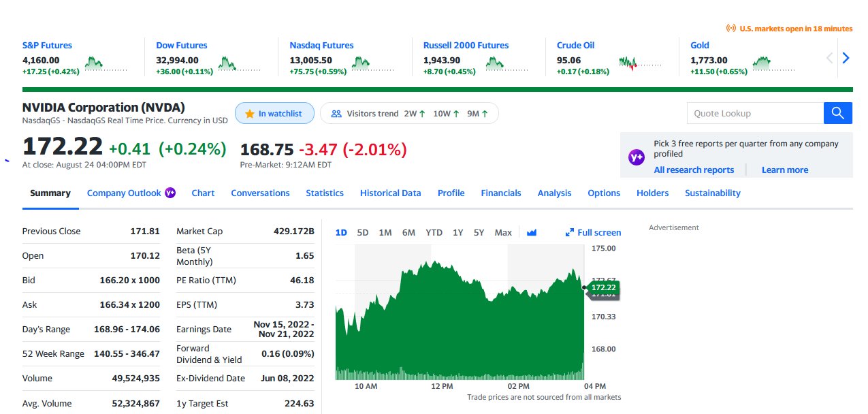Select the YTD chart range
Screen dimensions: 868x414
tap(434, 232)
